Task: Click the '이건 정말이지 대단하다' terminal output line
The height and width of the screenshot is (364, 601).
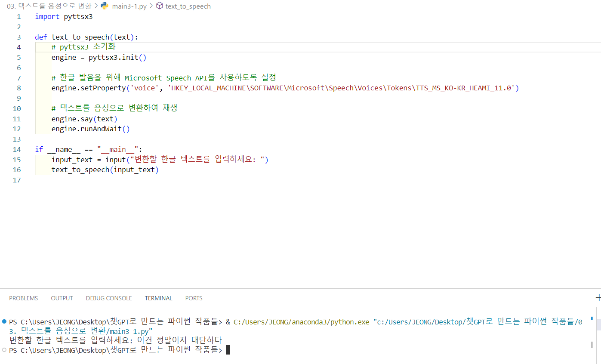Action: coord(179,340)
